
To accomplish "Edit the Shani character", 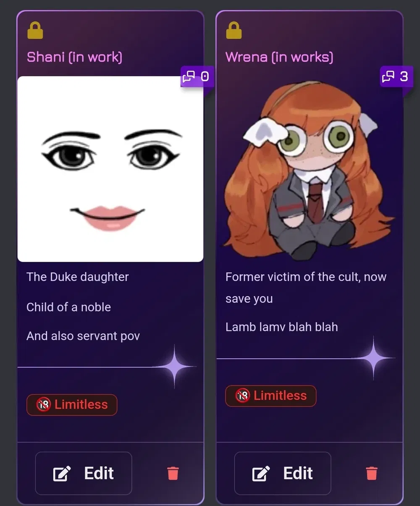I will (84, 473).
